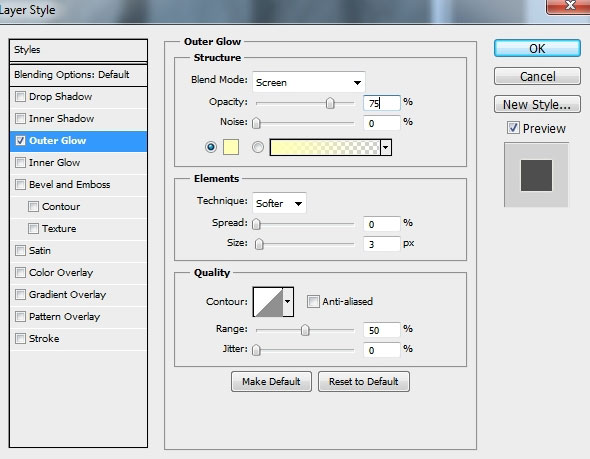The width and height of the screenshot is (590, 459).
Task: Click the yellow-to-transparent gradient bar
Action: pyautogui.click(x=325, y=147)
